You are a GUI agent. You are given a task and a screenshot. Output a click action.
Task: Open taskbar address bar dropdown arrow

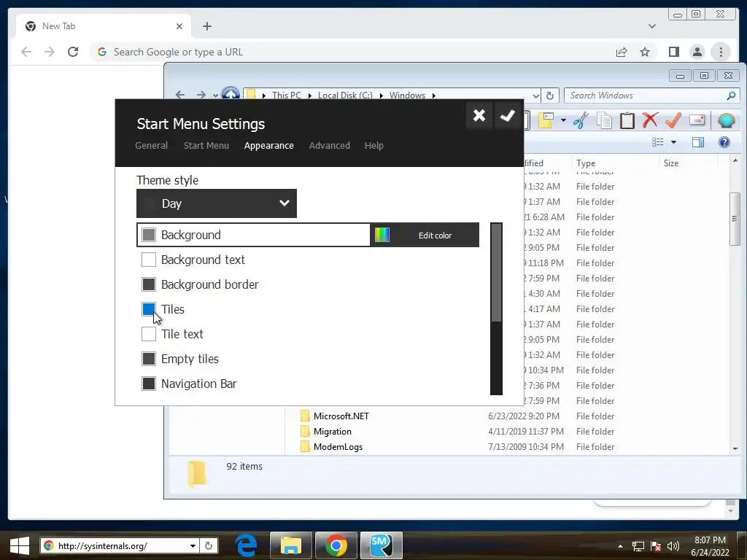[193, 545]
